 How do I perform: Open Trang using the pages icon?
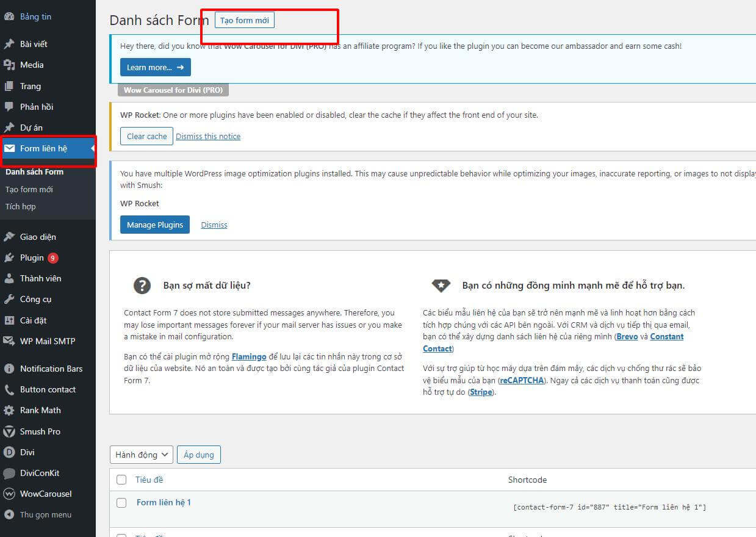(x=10, y=86)
